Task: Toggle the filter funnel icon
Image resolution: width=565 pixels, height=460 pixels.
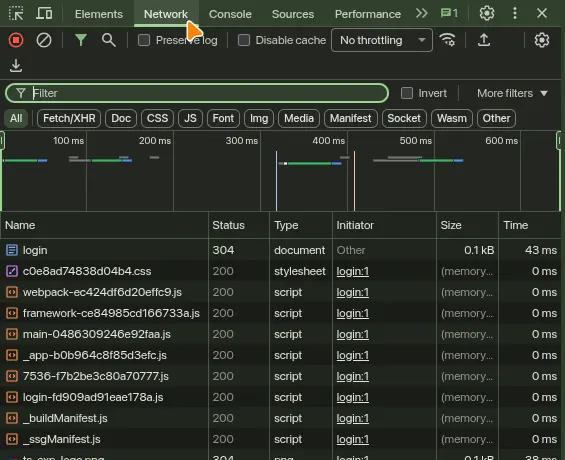Action: pyautogui.click(x=81, y=40)
